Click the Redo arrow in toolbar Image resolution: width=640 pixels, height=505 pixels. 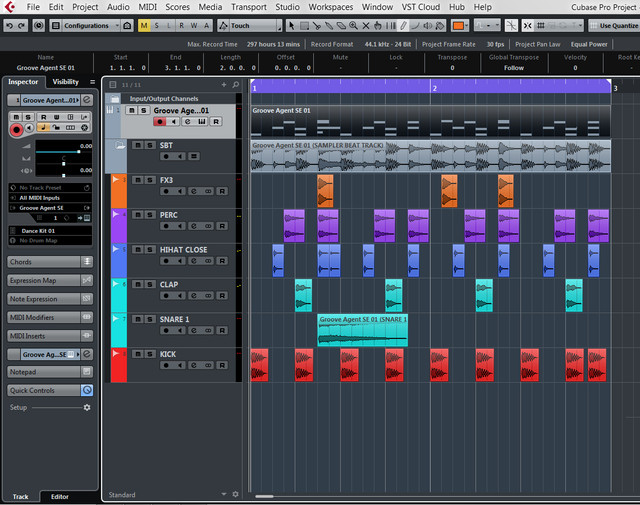[21, 26]
